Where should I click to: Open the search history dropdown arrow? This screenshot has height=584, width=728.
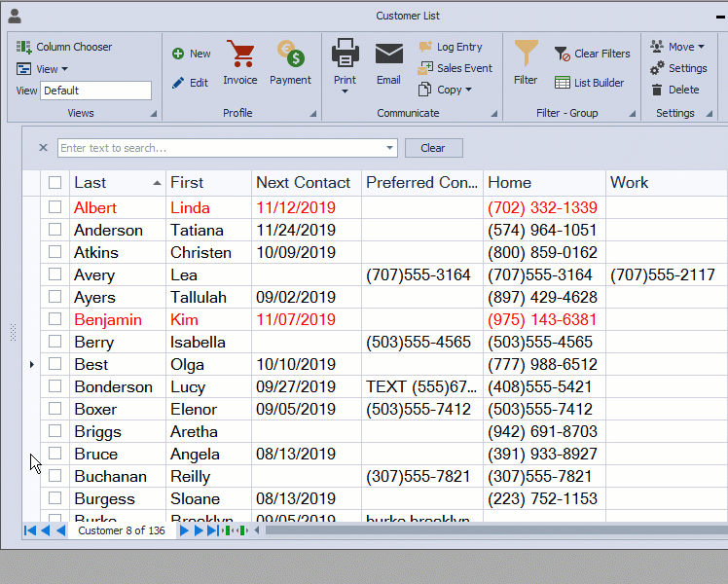(389, 148)
